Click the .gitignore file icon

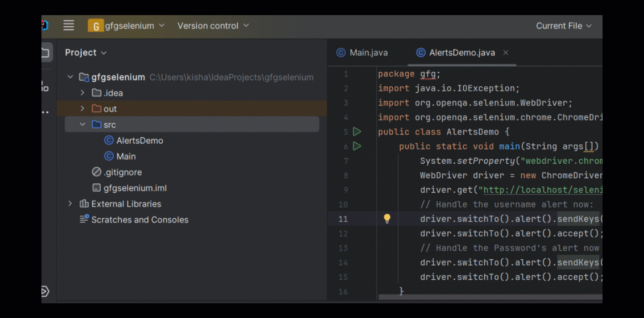tap(97, 172)
